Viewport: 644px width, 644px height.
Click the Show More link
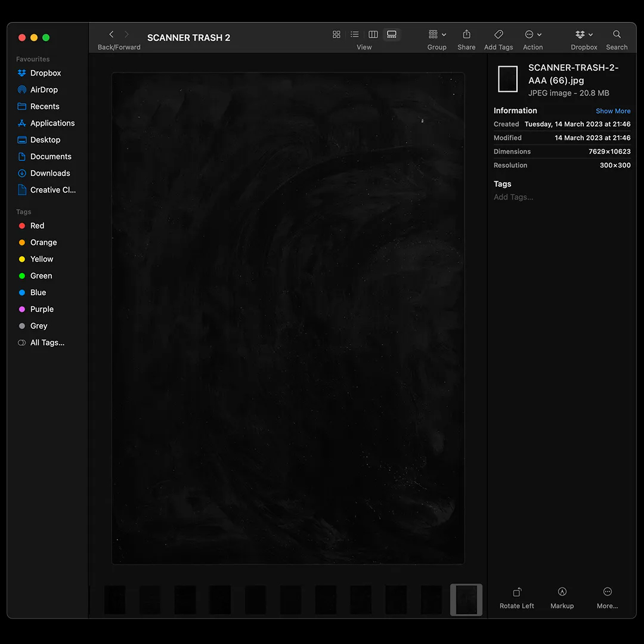coord(613,111)
